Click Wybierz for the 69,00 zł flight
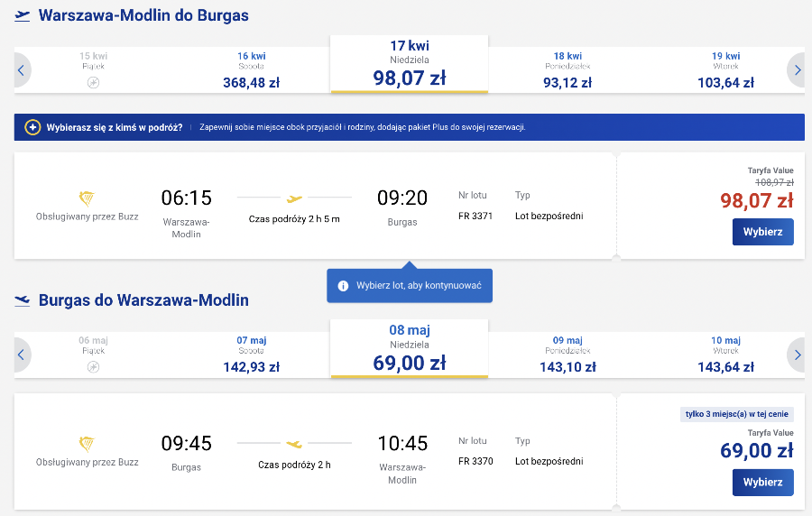The width and height of the screenshot is (812, 516). pyautogui.click(x=762, y=483)
